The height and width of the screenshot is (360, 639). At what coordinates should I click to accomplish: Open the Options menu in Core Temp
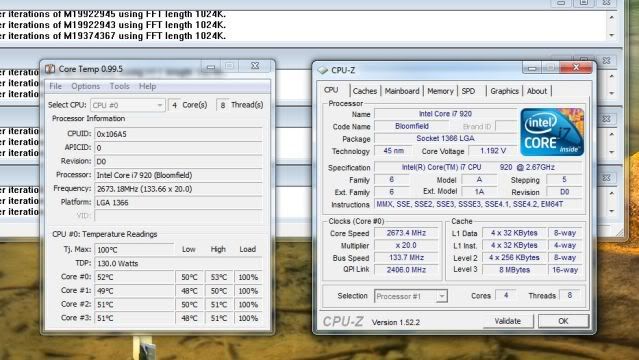86,86
